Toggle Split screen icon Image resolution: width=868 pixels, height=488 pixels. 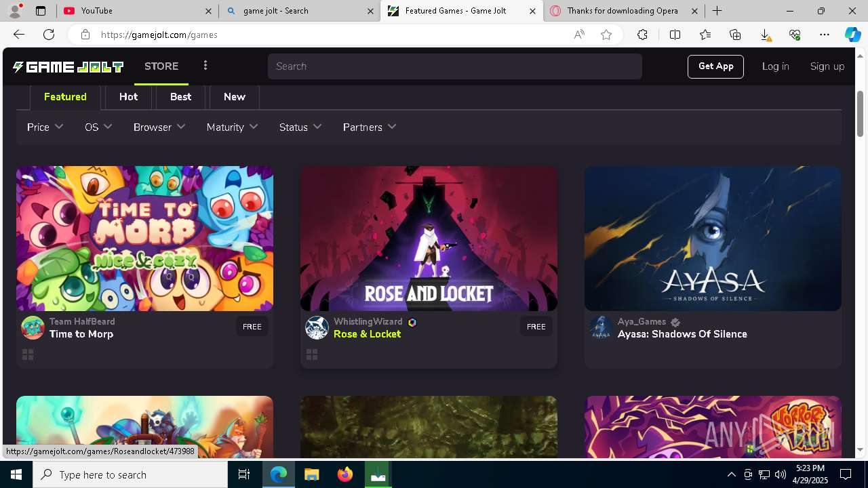(x=675, y=35)
